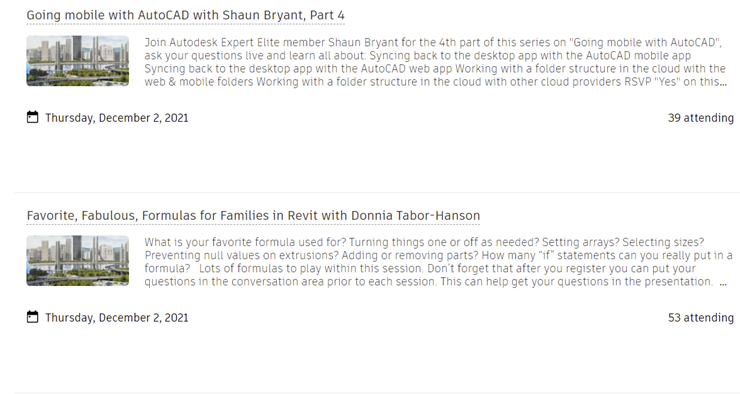The image size is (740, 394).
Task: Click the calendar icon for the Shaun Bryant event
Action: coord(32,117)
